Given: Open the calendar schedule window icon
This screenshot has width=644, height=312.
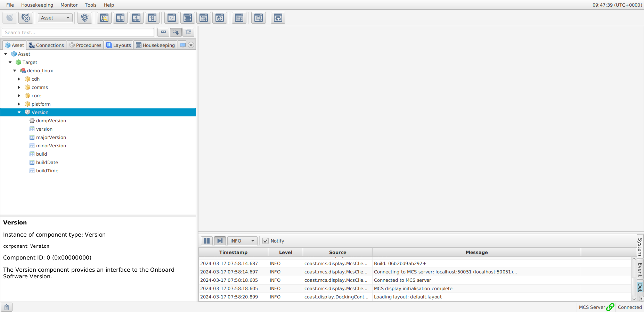Looking at the screenshot, I should pyautogui.click(x=259, y=18).
